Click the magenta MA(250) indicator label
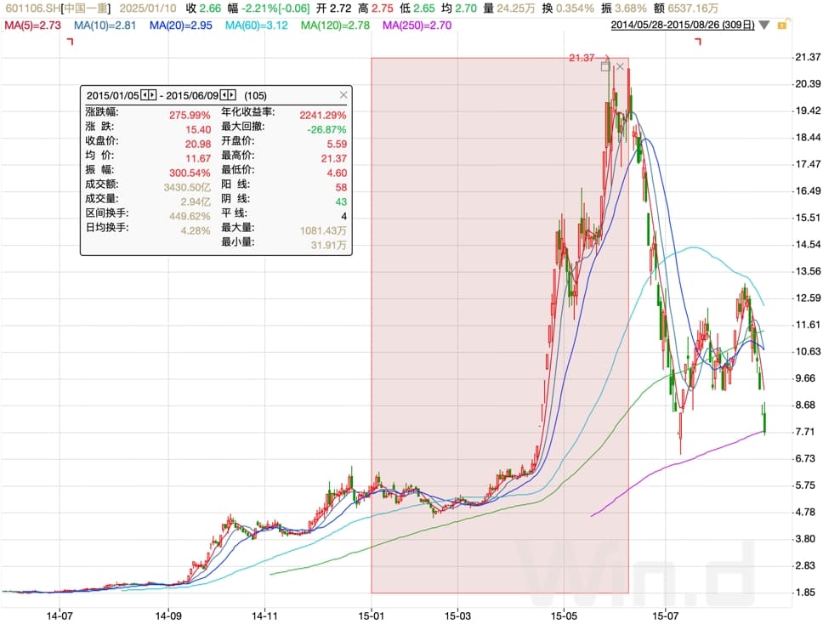Image resolution: width=840 pixels, height=624 pixels. (x=417, y=26)
